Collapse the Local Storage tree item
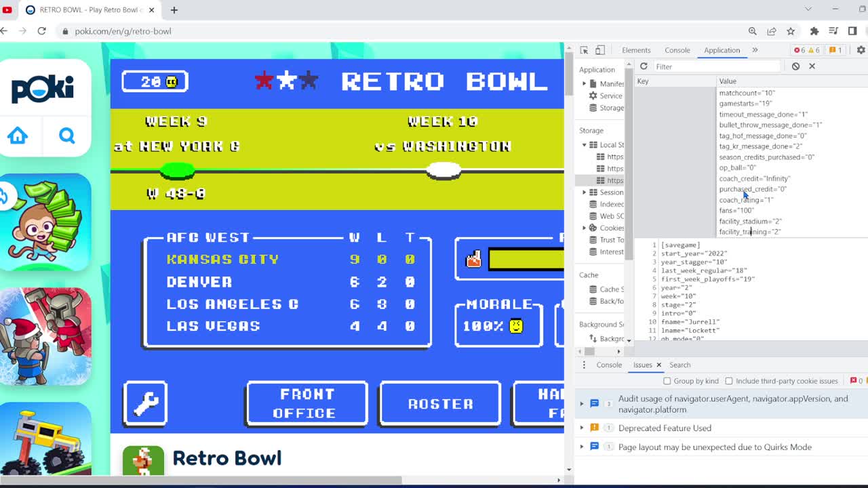This screenshot has height=488, width=868. pos(584,144)
